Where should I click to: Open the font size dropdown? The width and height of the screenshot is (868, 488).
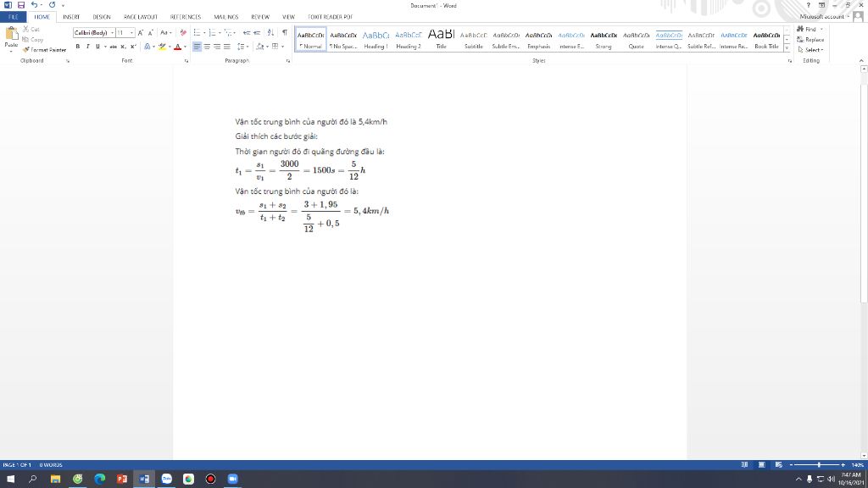point(131,33)
